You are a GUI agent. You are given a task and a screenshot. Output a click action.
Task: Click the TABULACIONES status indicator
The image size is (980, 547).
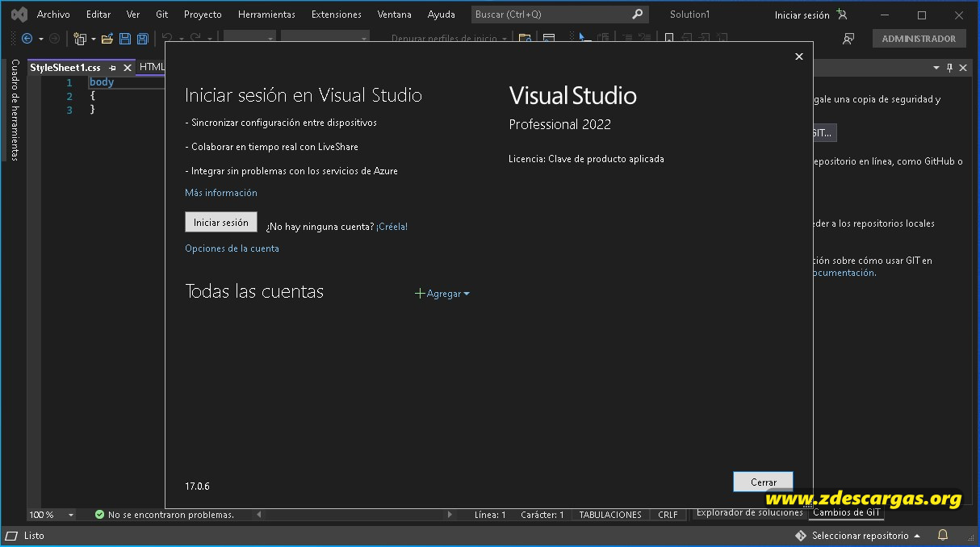tap(610, 515)
